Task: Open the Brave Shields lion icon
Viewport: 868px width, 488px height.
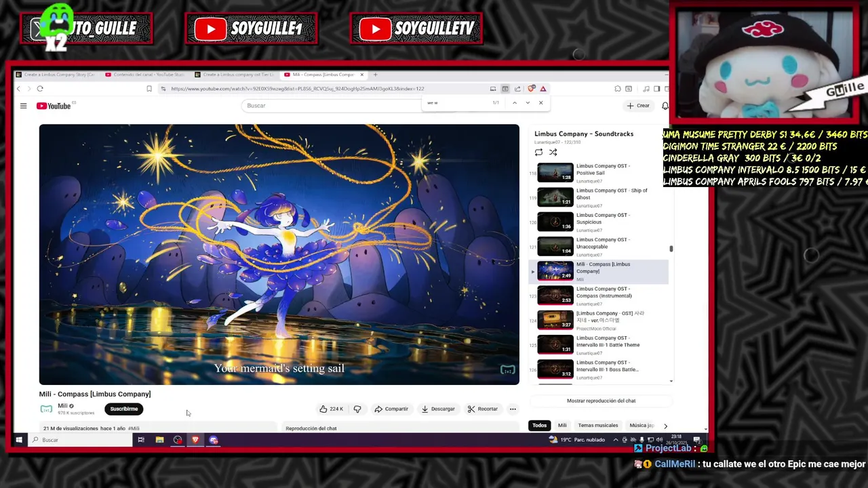Action: coord(532,89)
